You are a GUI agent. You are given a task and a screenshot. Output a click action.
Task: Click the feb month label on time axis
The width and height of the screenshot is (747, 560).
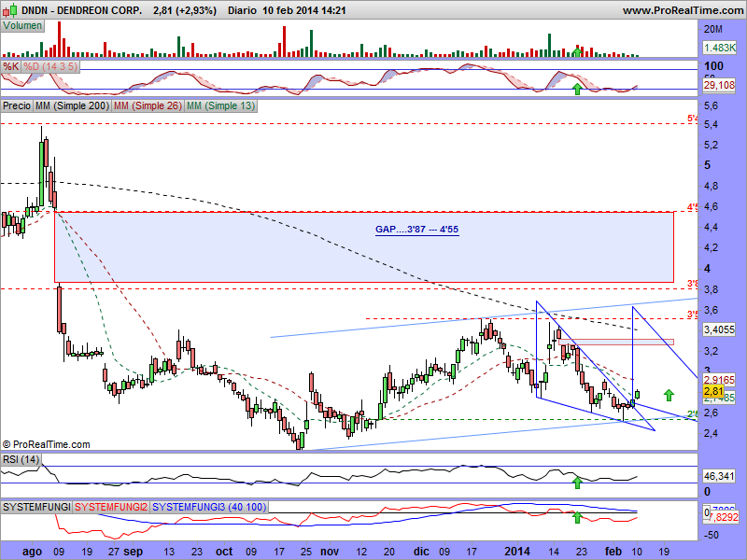(613, 552)
